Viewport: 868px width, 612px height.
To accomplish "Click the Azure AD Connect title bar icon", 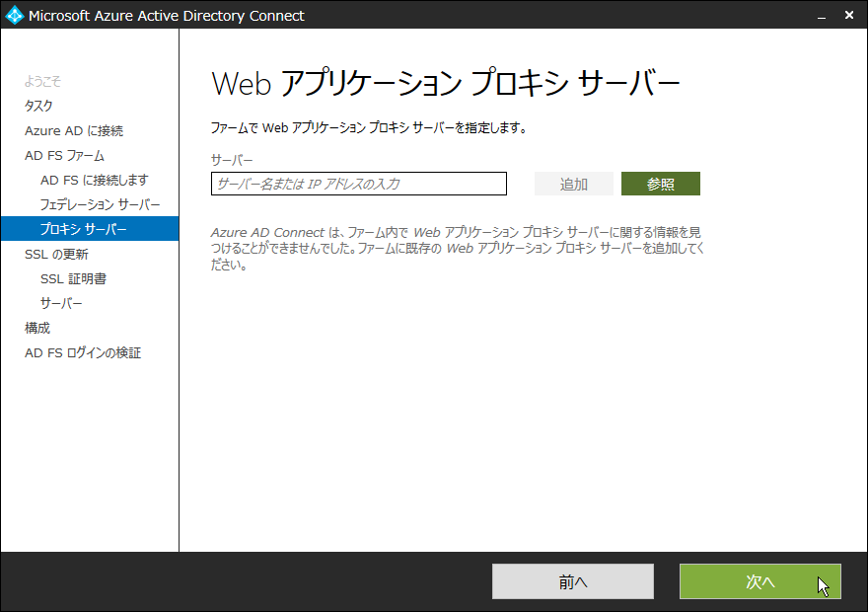I will click(x=14, y=15).
